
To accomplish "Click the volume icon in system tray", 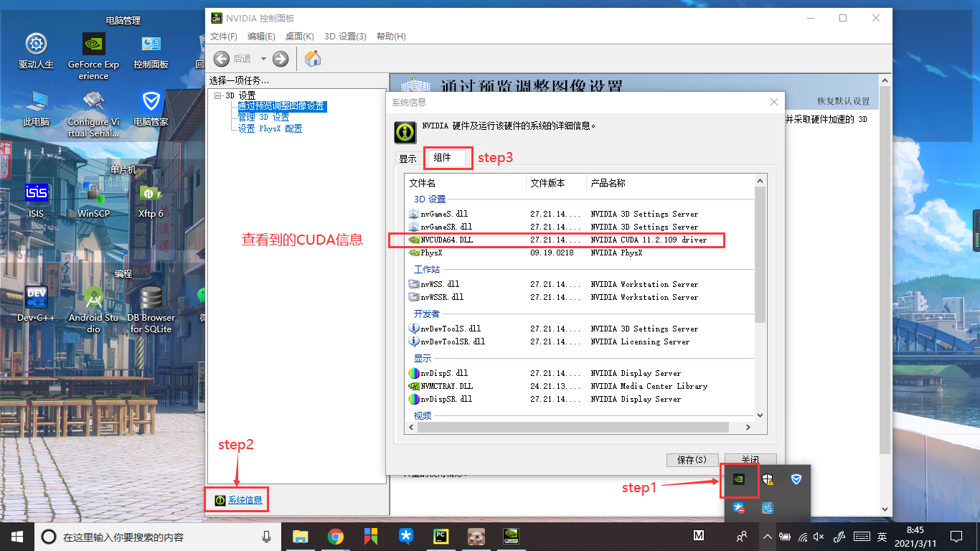I will pyautogui.click(x=820, y=537).
